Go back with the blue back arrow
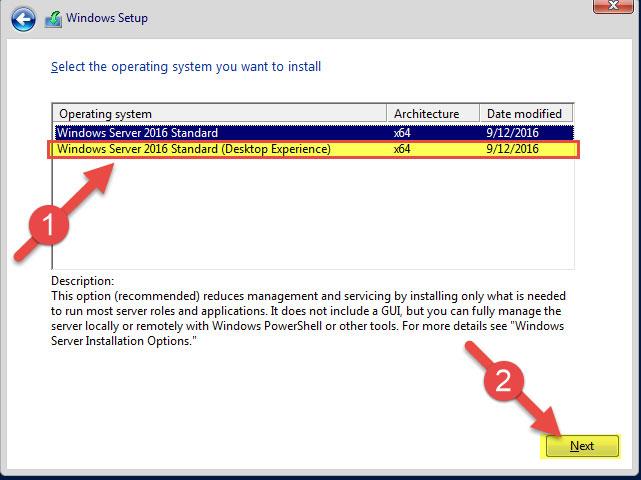641x480 pixels. (23, 19)
